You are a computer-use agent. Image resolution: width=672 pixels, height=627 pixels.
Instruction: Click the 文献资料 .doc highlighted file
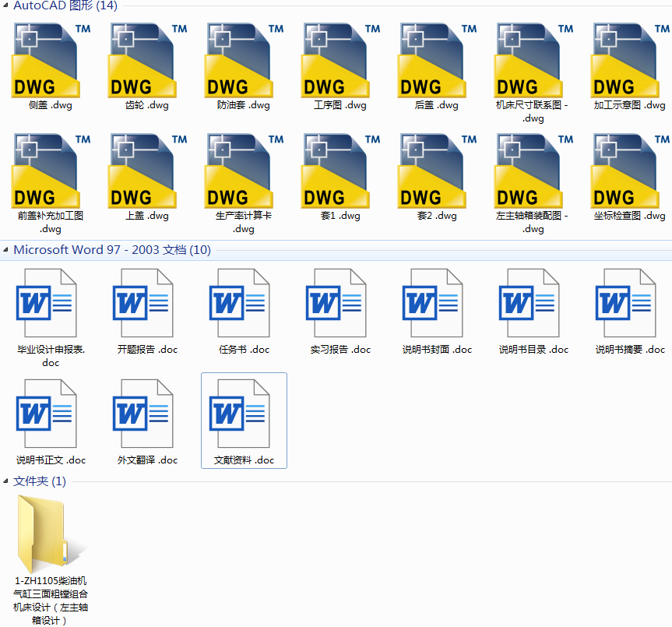click(244, 415)
